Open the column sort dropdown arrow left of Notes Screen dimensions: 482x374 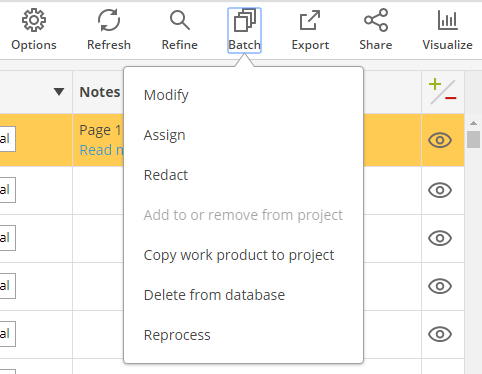pyautogui.click(x=59, y=91)
